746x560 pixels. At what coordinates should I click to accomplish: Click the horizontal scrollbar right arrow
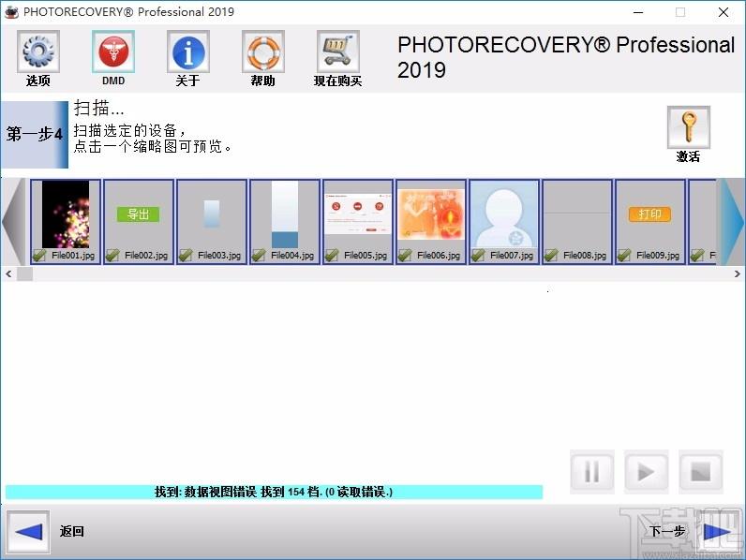tap(738, 274)
